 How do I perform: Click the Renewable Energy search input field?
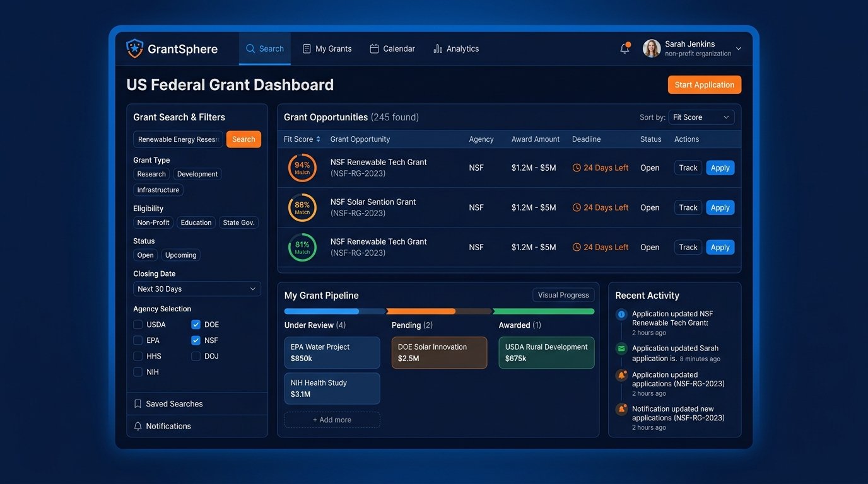(178, 139)
